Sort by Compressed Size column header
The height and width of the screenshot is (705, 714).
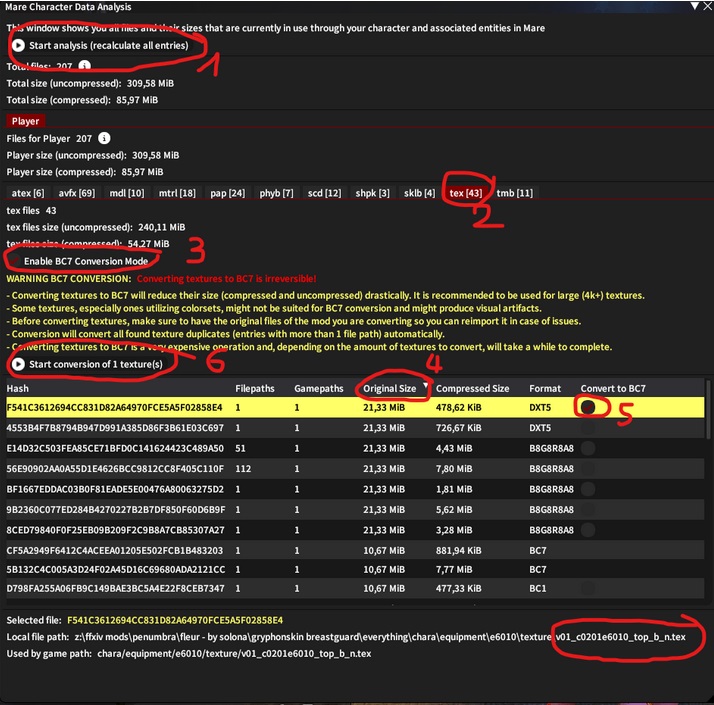(x=472, y=388)
